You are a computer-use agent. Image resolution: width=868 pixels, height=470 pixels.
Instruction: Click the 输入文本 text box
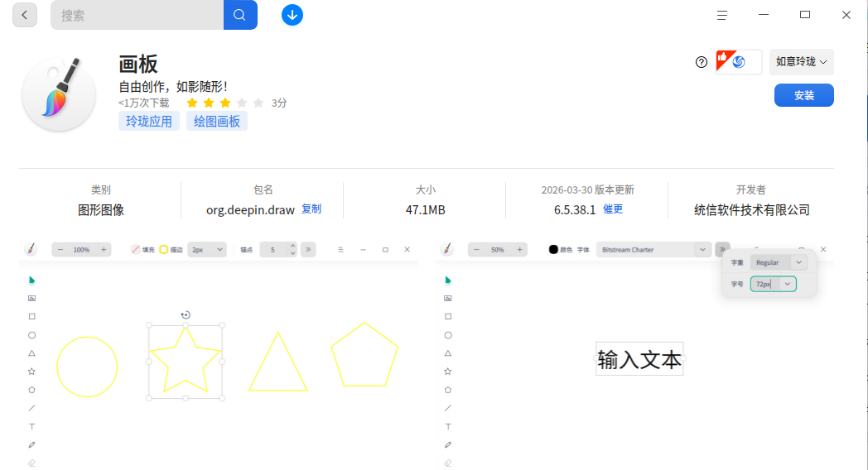point(639,359)
